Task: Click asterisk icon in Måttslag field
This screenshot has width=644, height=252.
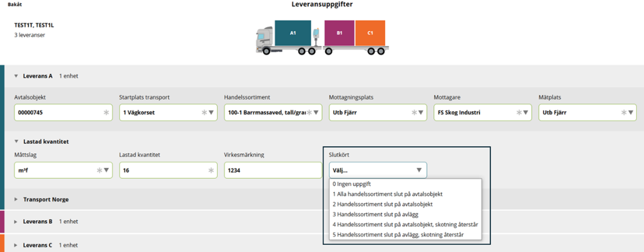Action: point(99,170)
